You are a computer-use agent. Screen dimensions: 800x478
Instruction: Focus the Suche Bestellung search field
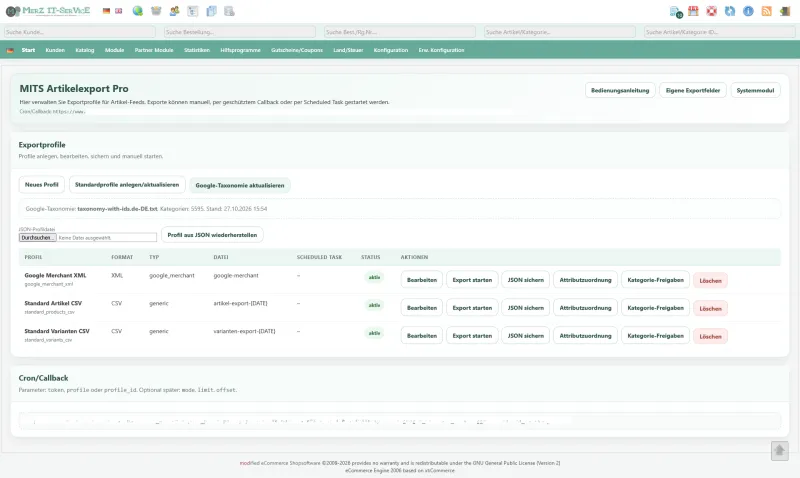240,32
